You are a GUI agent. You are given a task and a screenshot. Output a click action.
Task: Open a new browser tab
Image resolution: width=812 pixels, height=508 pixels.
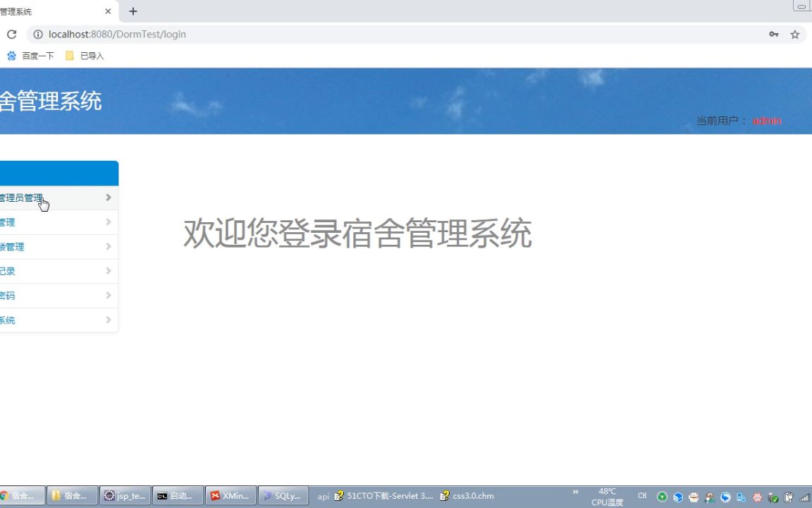pyautogui.click(x=133, y=11)
